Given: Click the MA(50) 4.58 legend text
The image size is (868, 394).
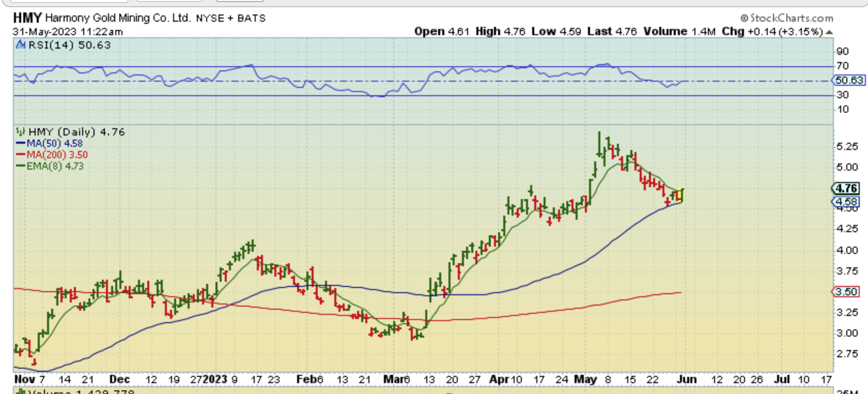Looking at the screenshot, I should [x=55, y=143].
